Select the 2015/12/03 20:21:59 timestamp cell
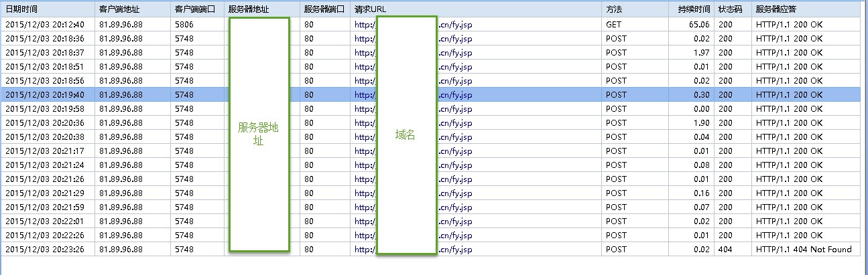 point(45,207)
